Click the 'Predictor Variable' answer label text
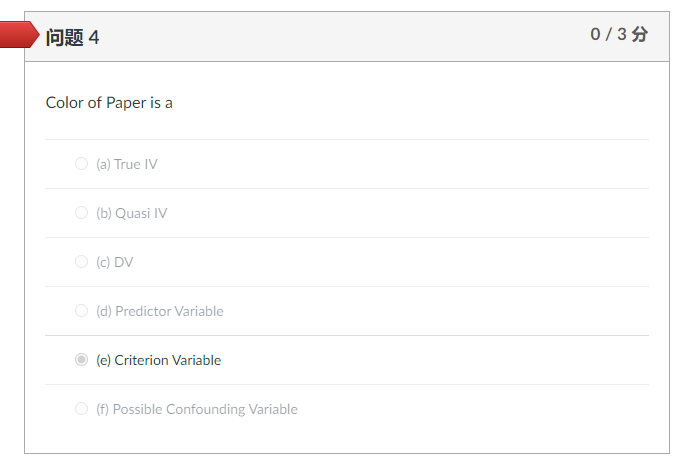This screenshot has width=698, height=460. pyautogui.click(x=169, y=311)
